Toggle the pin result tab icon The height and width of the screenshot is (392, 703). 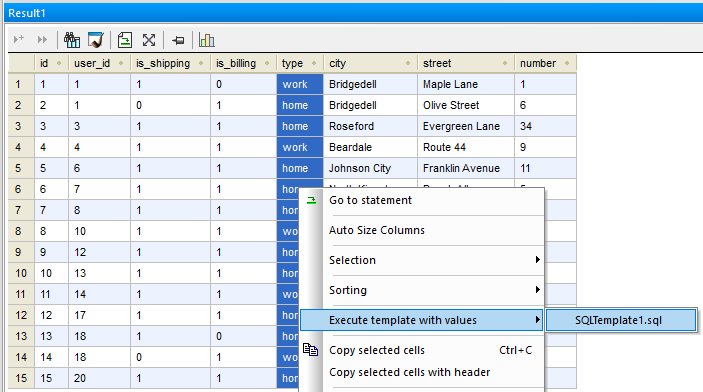point(178,40)
